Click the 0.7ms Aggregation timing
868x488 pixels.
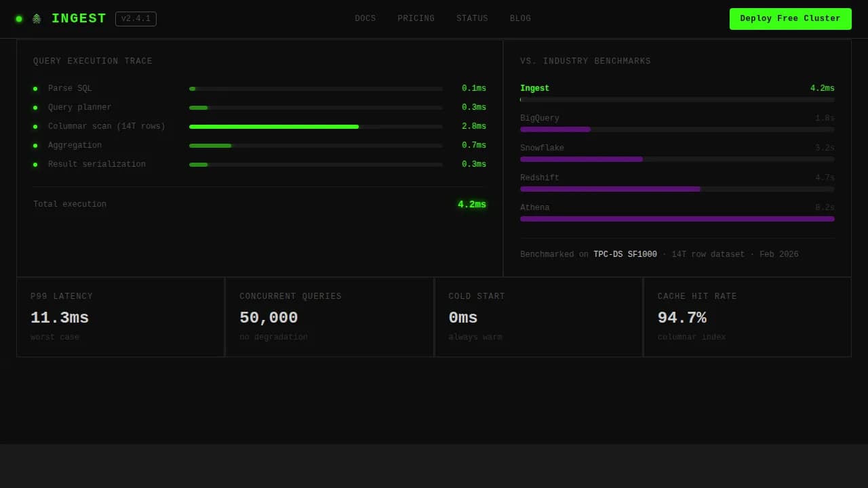(474, 146)
